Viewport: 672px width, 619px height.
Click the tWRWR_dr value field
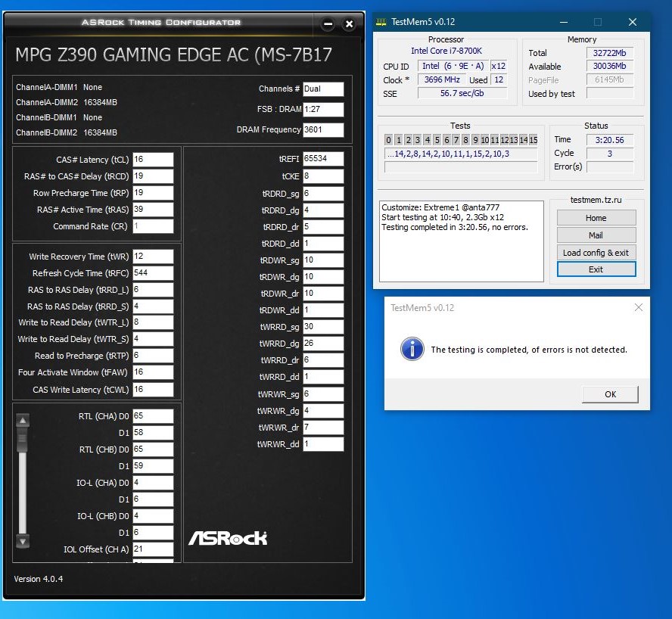click(323, 428)
